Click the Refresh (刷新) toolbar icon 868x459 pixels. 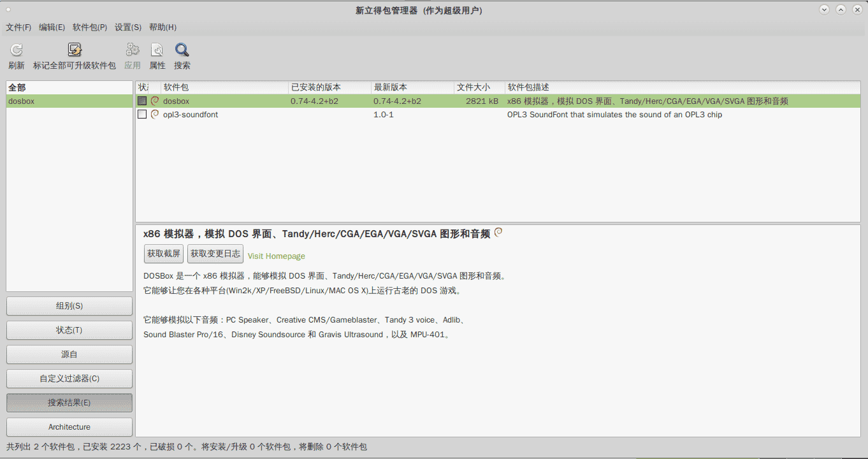point(17,50)
